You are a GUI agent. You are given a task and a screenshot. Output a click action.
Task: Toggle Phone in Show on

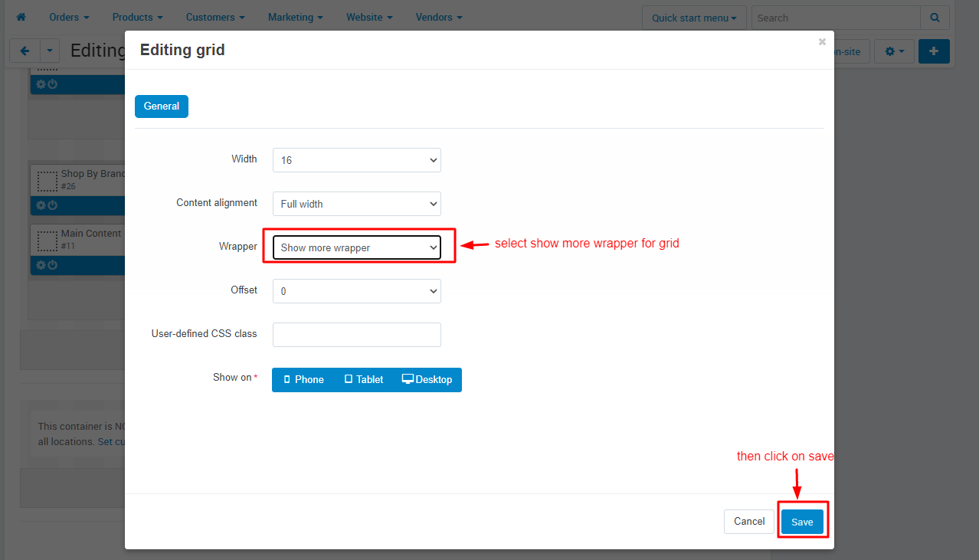pyautogui.click(x=303, y=380)
